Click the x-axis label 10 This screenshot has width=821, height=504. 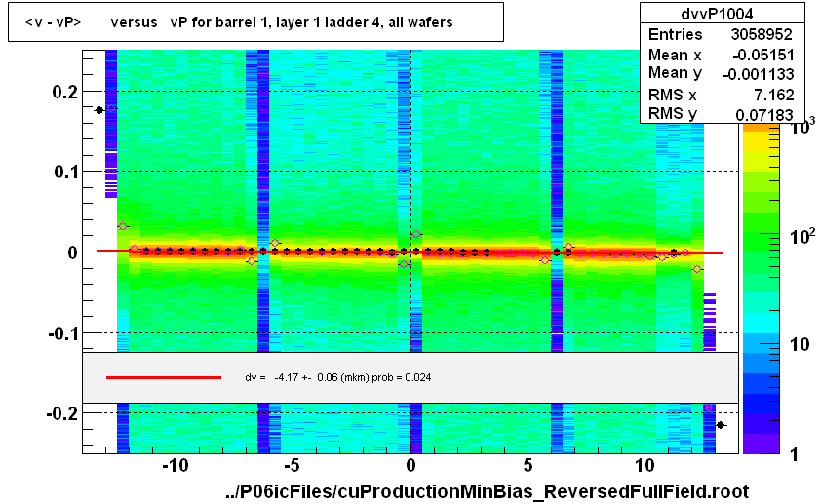point(645,465)
